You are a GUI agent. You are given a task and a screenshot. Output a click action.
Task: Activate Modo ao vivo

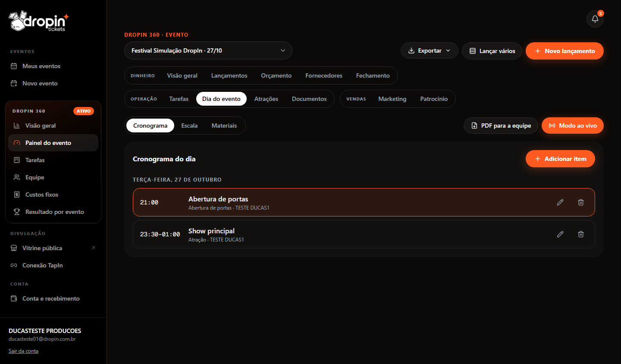(x=573, y=126)
